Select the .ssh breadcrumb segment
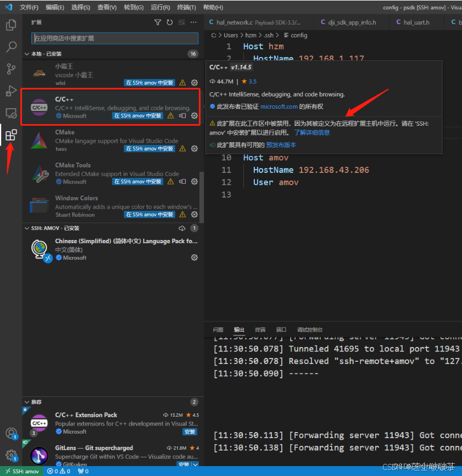The image size is (462, 476). click(x=269, y=35)
